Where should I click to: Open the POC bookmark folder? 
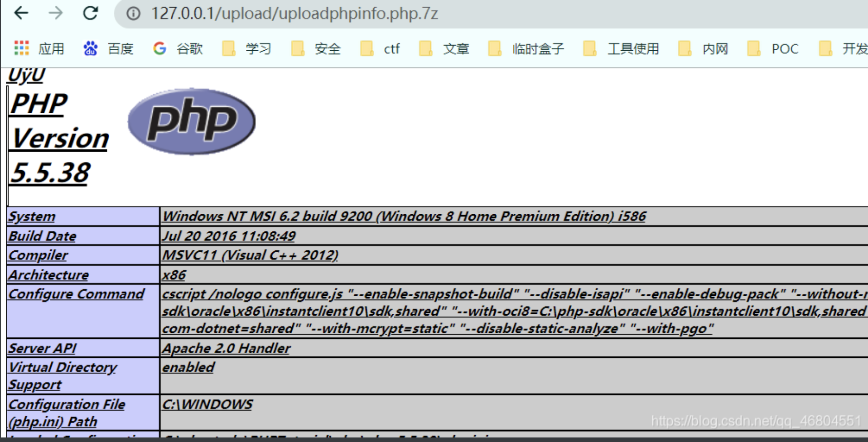click(772, 48)
